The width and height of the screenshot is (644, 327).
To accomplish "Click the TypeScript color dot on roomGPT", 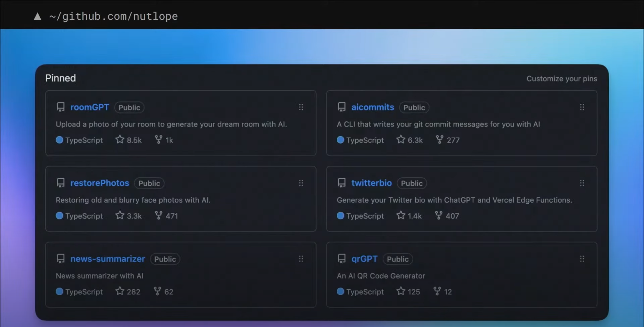I will coord(60,140).
